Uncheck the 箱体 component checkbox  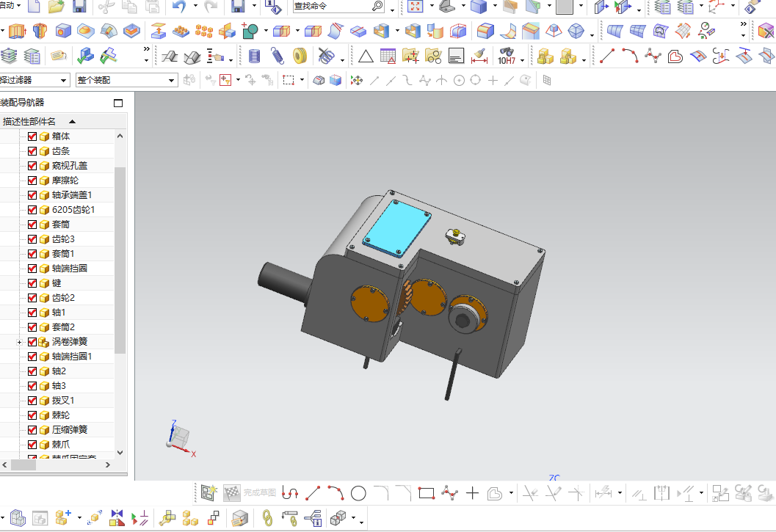click(x=32, y=136)
